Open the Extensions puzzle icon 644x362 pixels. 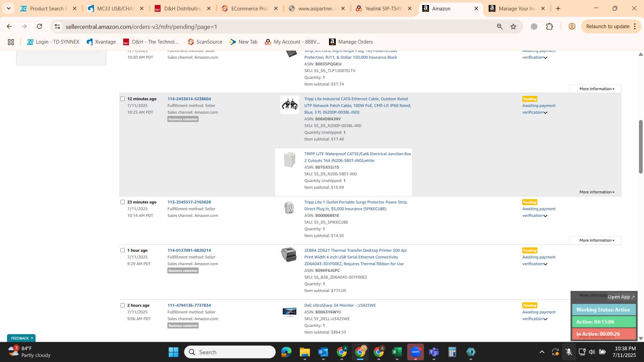549,26
